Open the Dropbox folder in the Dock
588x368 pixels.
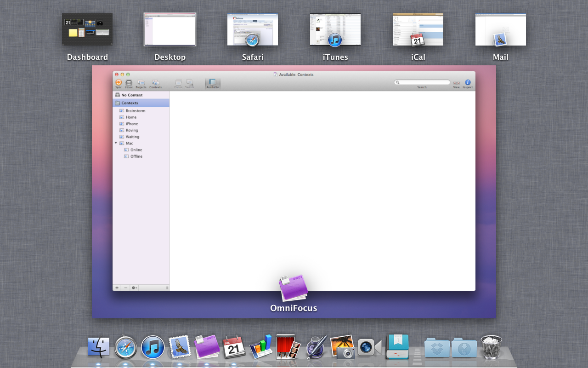(437, 347)
